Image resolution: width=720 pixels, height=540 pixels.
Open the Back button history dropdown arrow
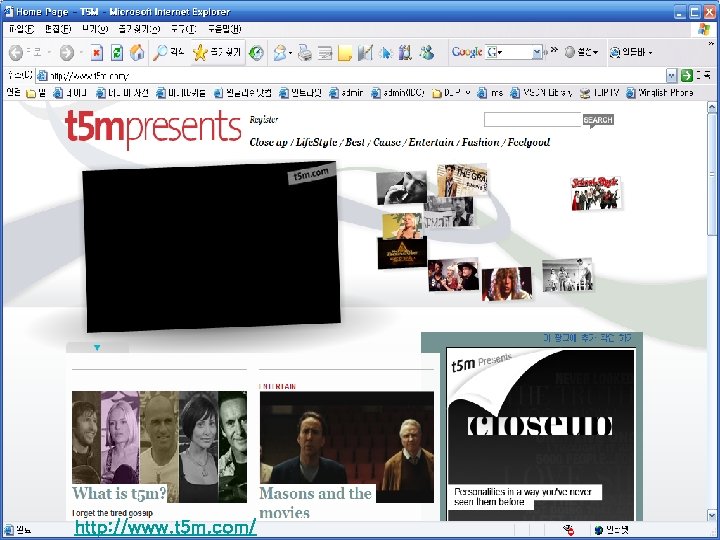(49, 52)
